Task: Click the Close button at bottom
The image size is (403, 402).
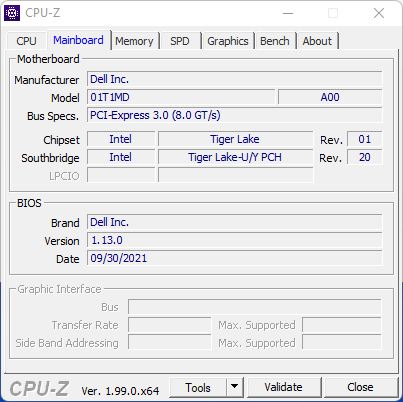Action: (x=360, y=387)
